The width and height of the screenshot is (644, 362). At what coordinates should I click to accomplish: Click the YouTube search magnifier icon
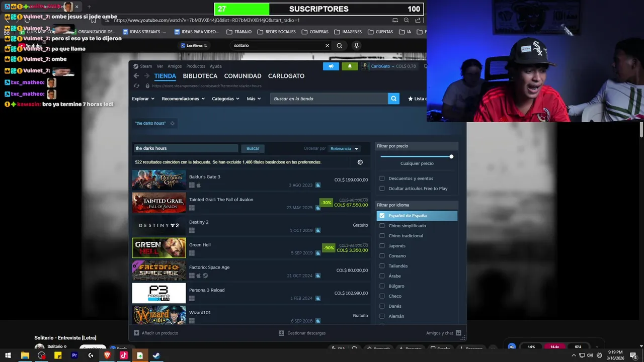click(x=340, y=46)
